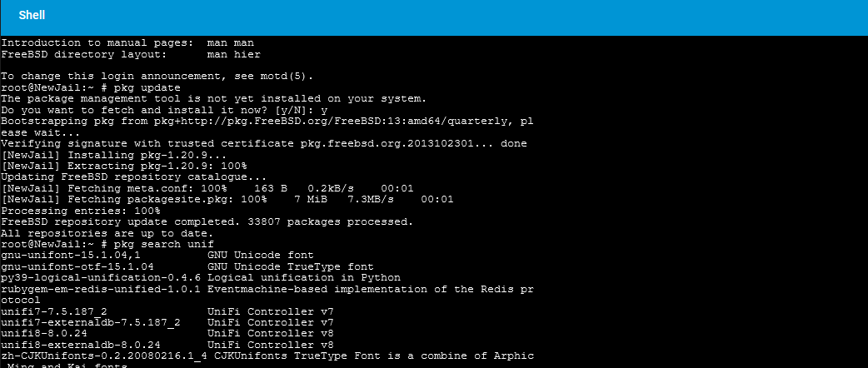This screenshot has height=368, width=868.
Task: Select the unifi7-externaldb-7.5.187_2 package name
Action: (x=90, y=322)
